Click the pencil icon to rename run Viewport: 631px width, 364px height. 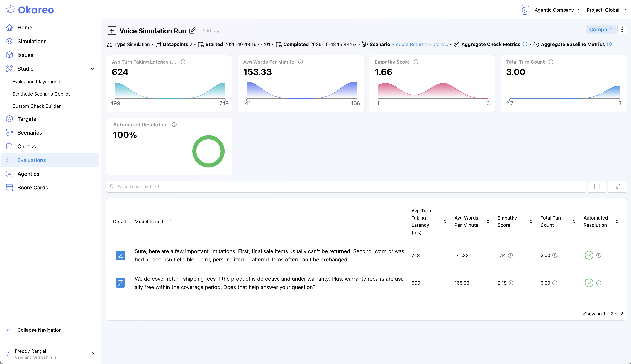pyautogui.click(x=192, y=31)
